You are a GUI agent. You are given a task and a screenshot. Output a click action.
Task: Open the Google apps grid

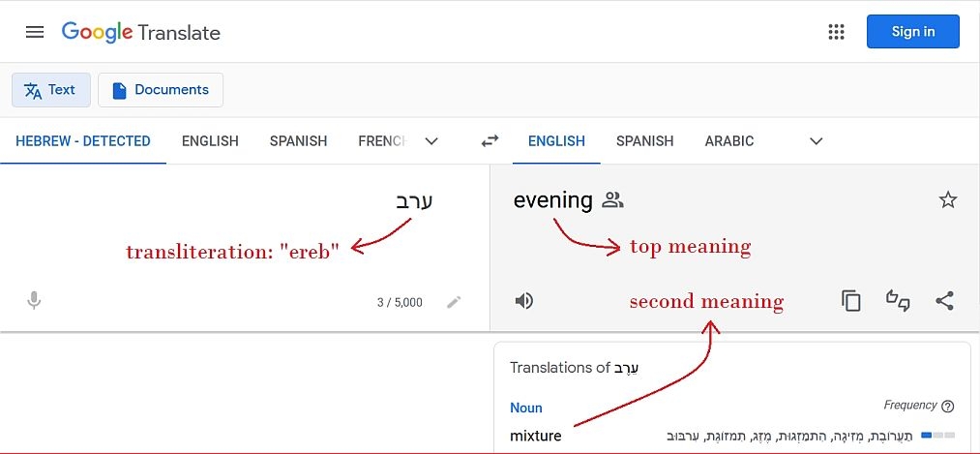click(x=837, y=32)
